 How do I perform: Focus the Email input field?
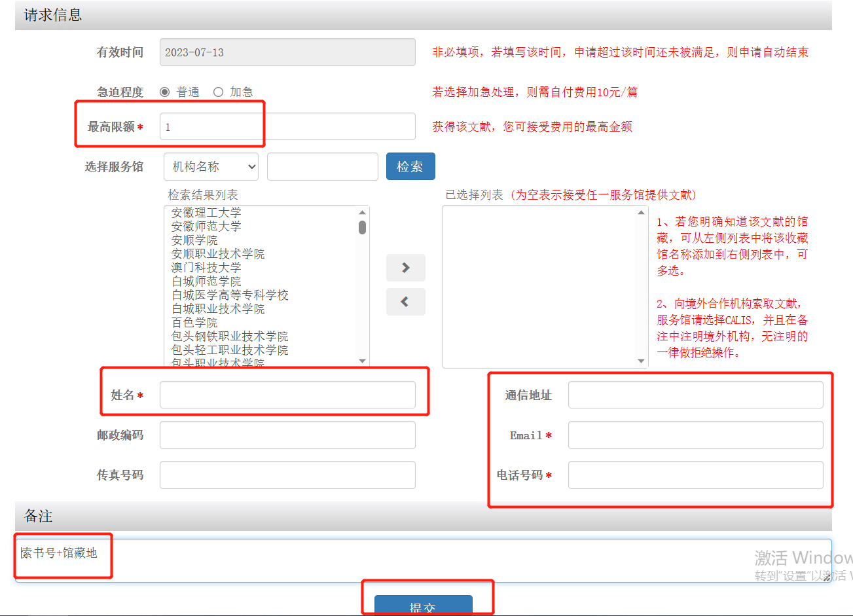coord(695,435)
